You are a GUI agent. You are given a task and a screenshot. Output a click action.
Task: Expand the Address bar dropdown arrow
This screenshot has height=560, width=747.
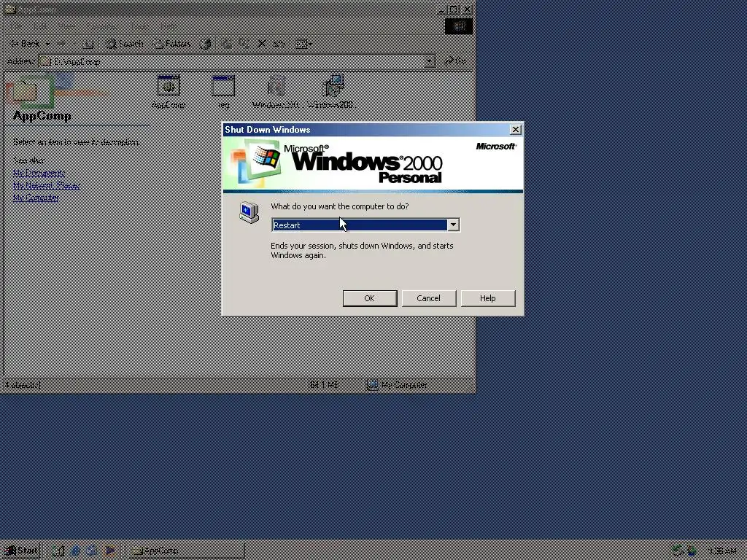pos(429,61)
